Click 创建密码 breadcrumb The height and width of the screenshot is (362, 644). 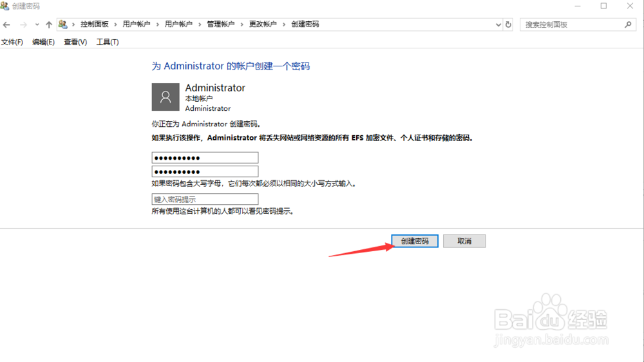click(x=305, y=24)
